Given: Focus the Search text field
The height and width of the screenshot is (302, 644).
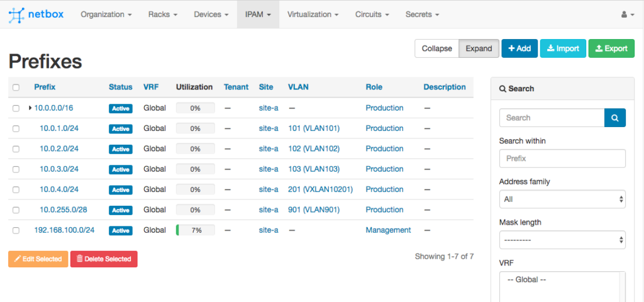Looking at the screenshot, I should (552, 118).
